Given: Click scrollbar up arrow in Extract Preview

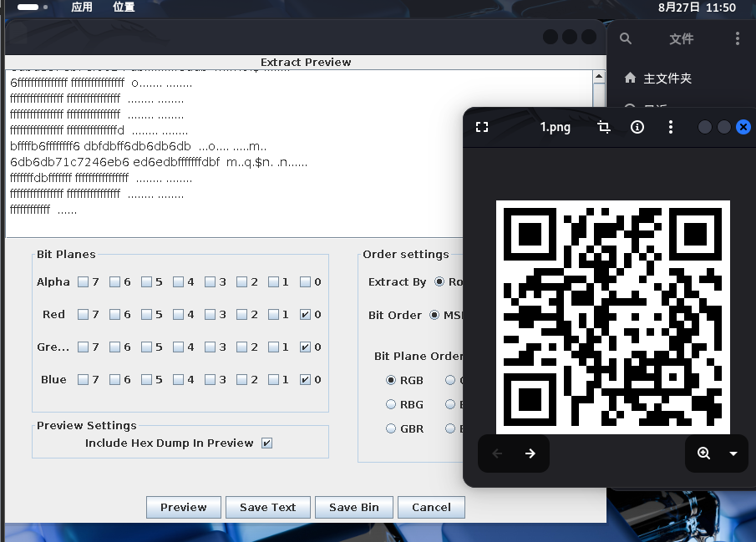Looking at the screenshot, I should pyautogui.click(x=599, y=77).
